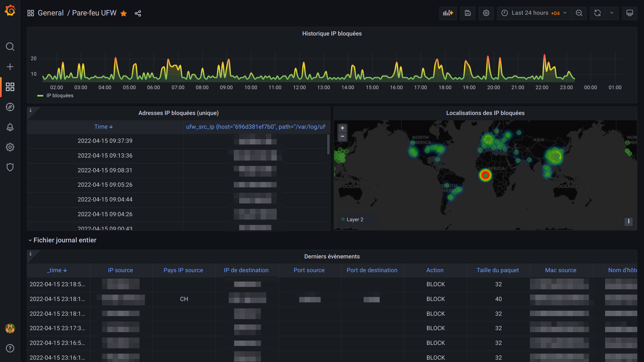The height and width of the screenshot is (362, 644).
Task: Click the red hotspot over Africa
Action: [x=485, y=175]
